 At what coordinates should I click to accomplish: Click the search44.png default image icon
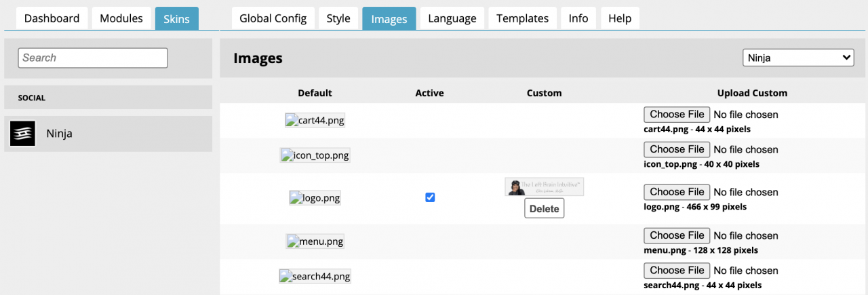315,276
